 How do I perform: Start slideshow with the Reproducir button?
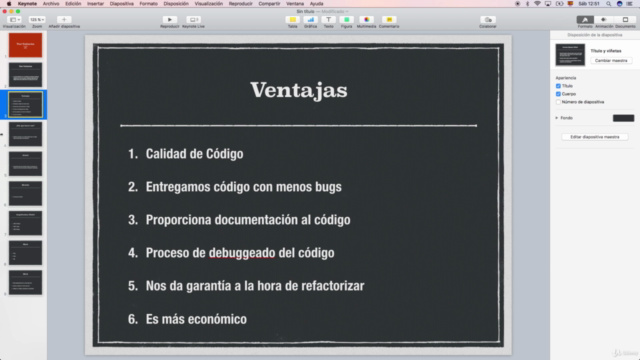170,20
